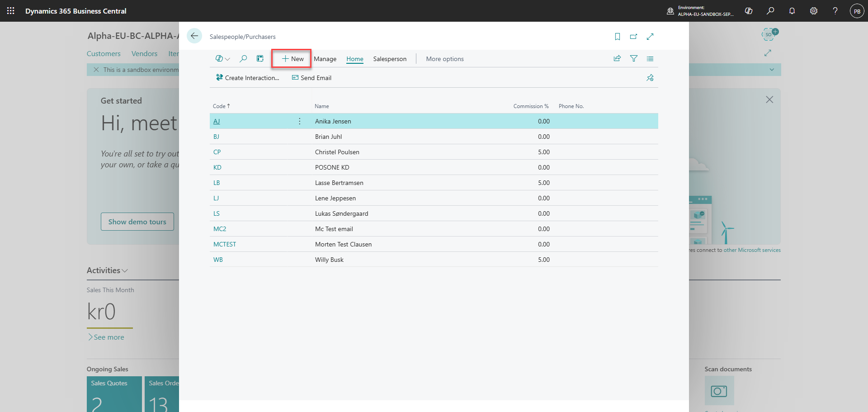
Task: Click More options
Action: coord(445,59)
